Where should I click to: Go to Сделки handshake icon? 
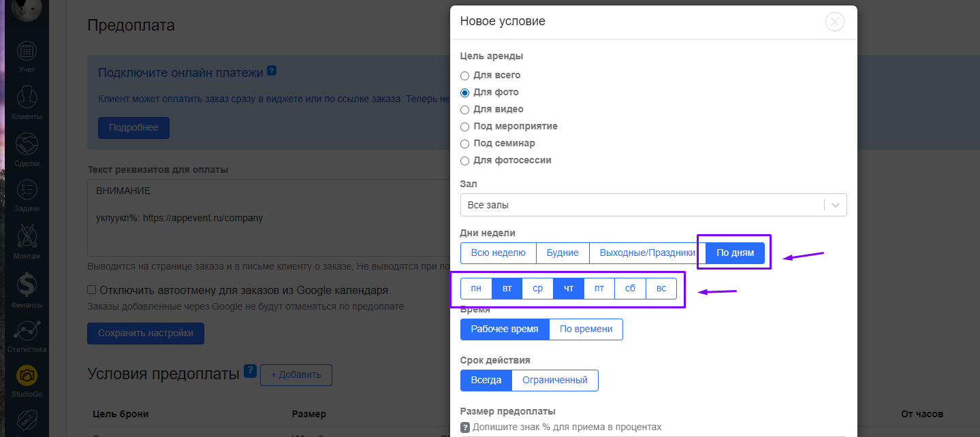click(x=27, y=145)
